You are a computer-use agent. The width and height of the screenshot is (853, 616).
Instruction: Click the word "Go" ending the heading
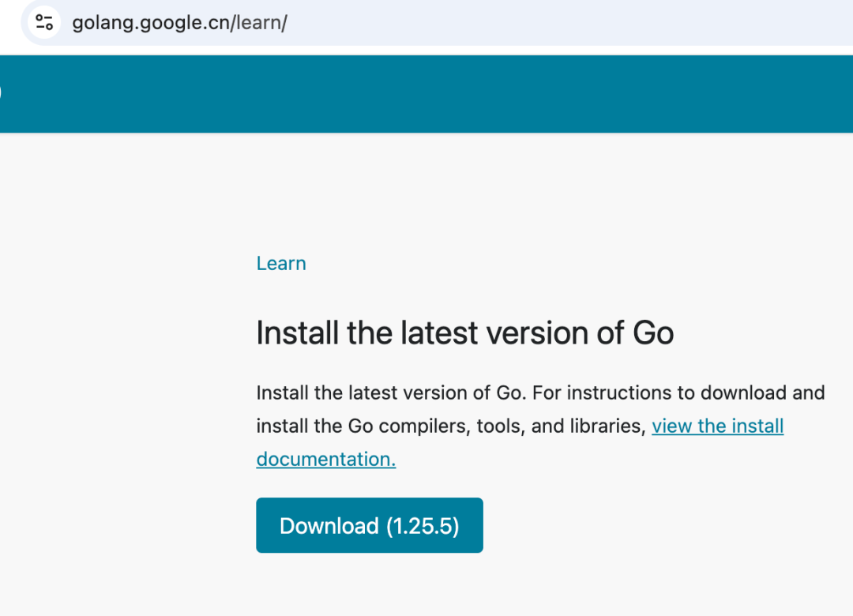(653, 333)
